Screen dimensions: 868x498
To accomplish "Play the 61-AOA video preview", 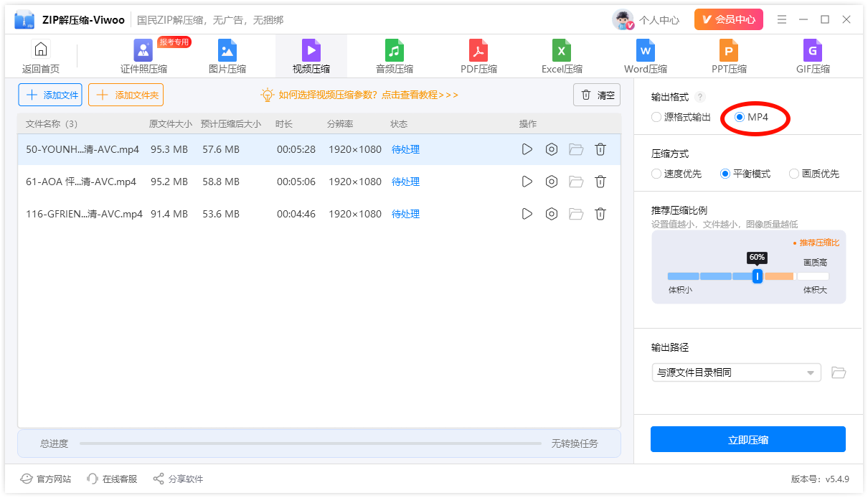I will (x=527, y=182).
